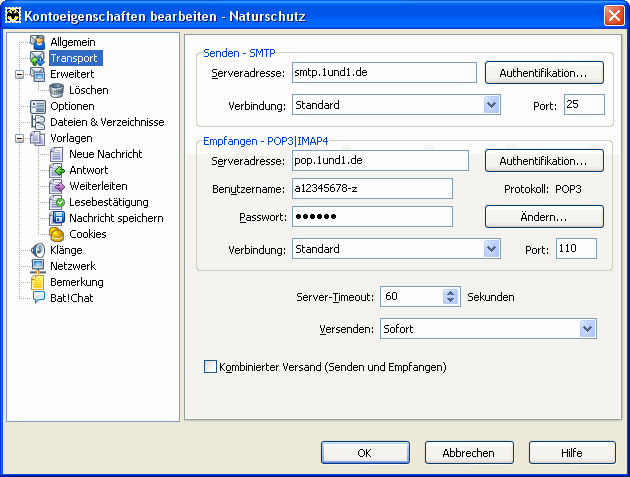Increase Server-Timeout with spinner up arrow
The height and width of the screenshot is (477, 630).
pyautogui.click(x=450, y=293)
